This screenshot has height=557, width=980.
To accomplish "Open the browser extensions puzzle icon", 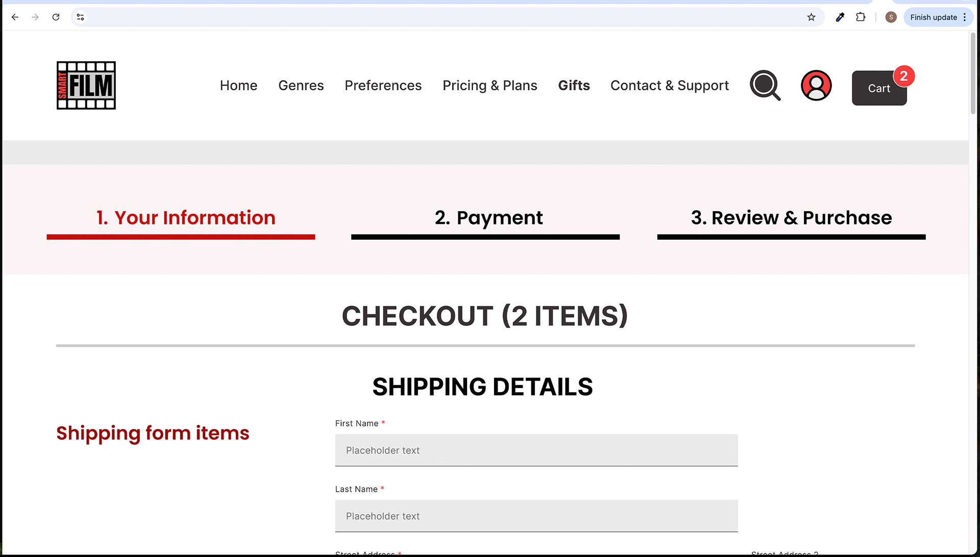I will [x=861, y=17].
